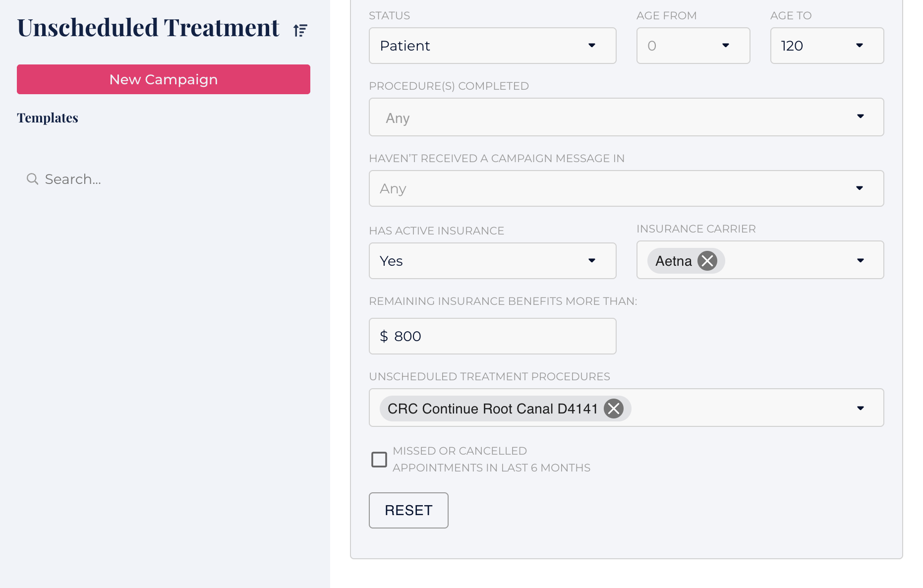The width and height of the screenshot is (923, 588).
Task: Remove the CRC Continue Root Canal chip
Action: click(x=614, y=409)
